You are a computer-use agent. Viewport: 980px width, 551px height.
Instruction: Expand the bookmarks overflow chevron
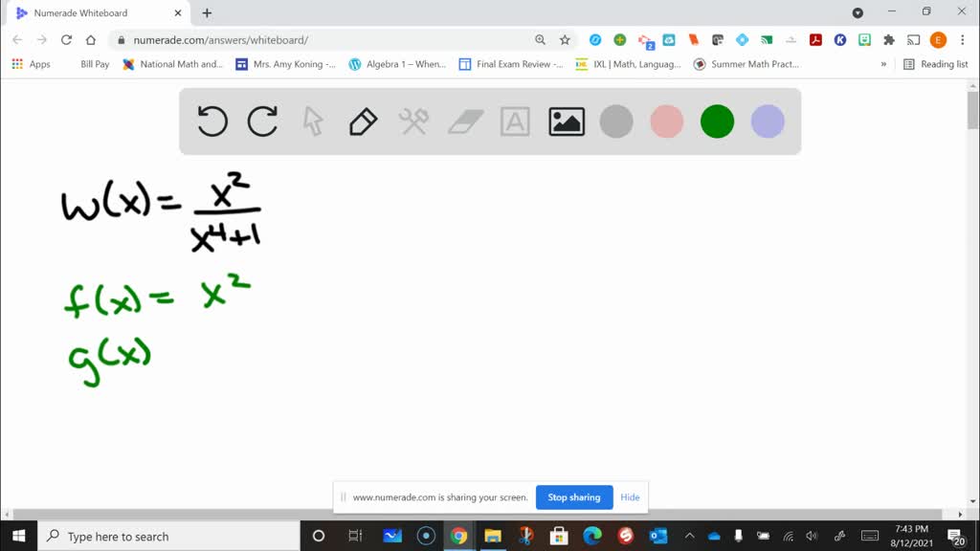pyautogui.click(x=882, y=64)
